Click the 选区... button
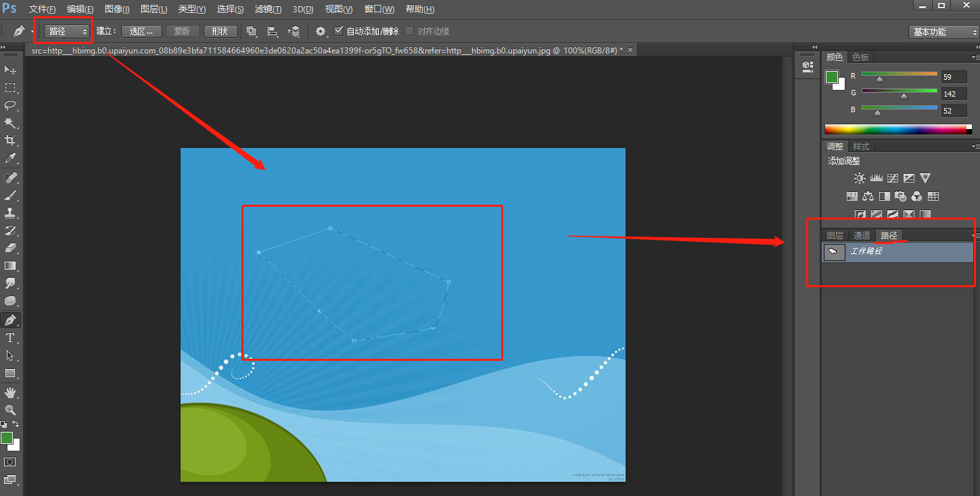This screenshot has height=496, width=980. (x=142, y=31)
